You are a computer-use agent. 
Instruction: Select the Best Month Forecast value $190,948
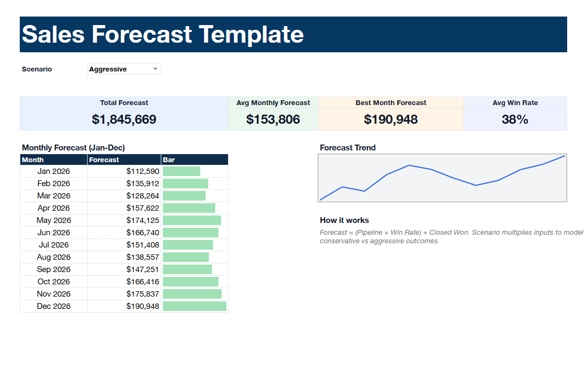point(390,119)
